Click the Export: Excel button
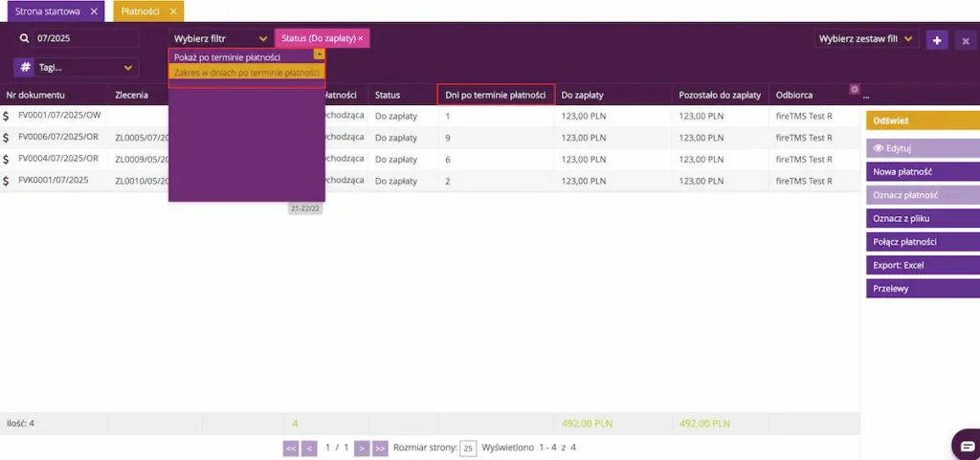The image size is (980, 460). (x=924, y=265)
